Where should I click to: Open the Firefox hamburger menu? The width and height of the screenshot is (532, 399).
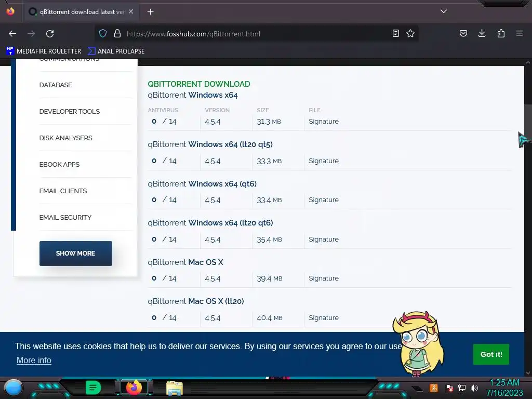click(x=520, y=33)
